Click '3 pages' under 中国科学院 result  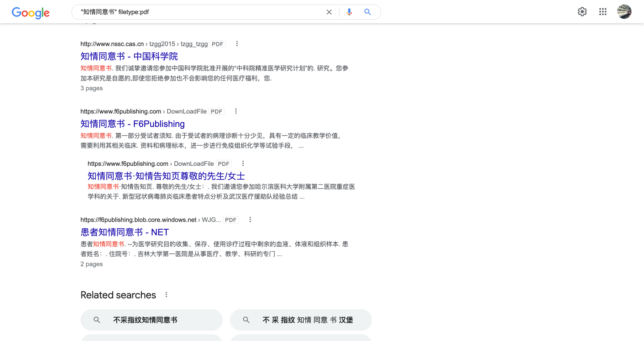coord(92,88)
